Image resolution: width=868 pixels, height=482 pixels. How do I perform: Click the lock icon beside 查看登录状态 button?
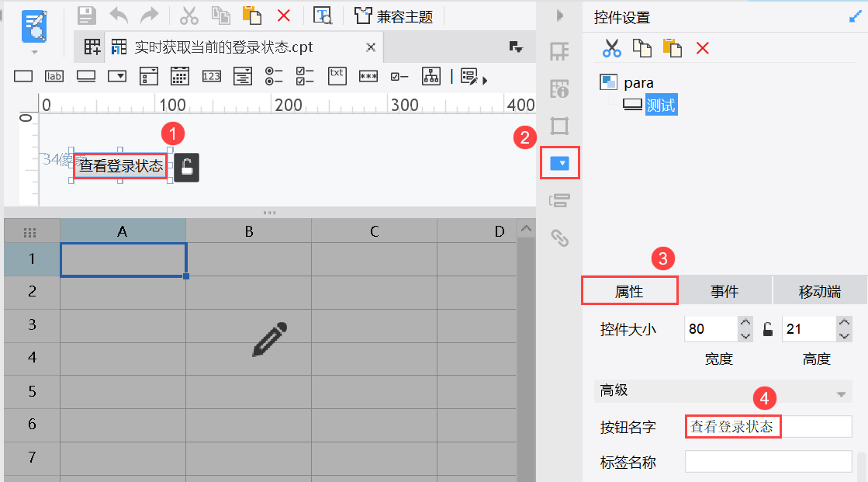point(185,166)
